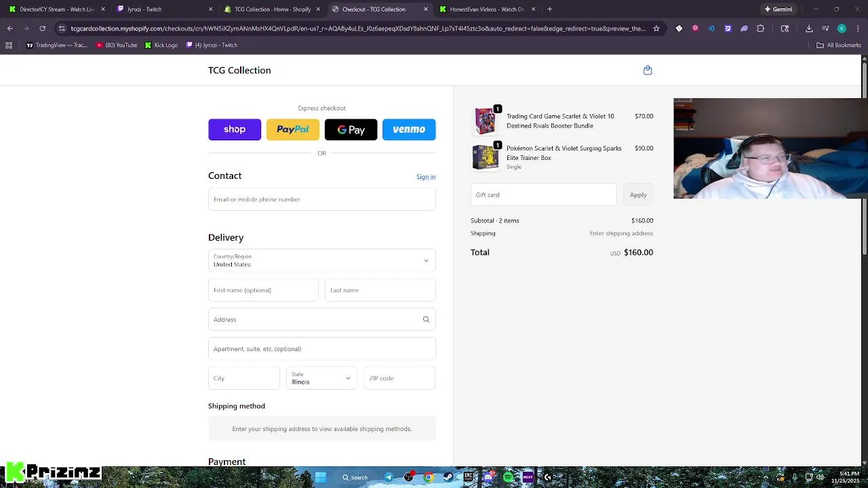Open the Chrome profile avatar

pyautogui.click(x=842, y=28)
